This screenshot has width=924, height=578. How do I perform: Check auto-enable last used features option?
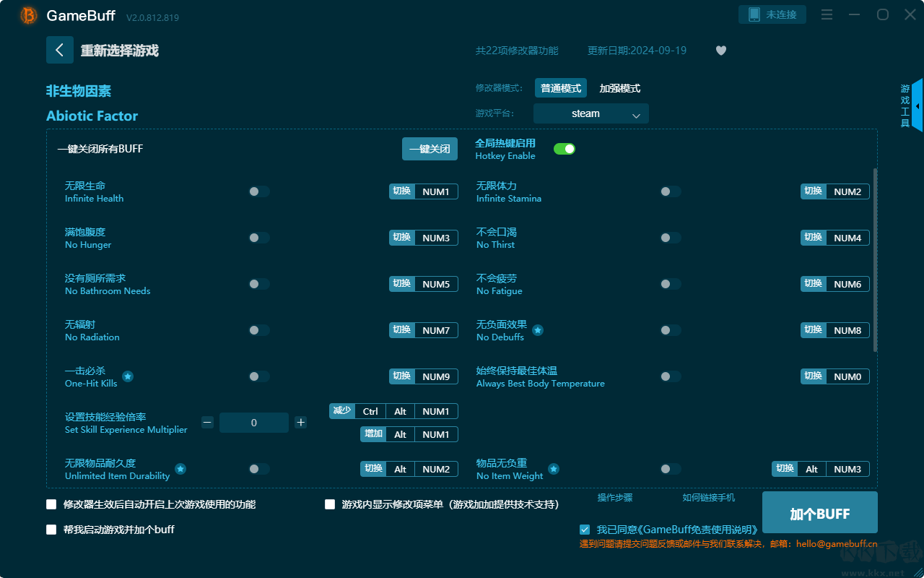coord(51,504)
